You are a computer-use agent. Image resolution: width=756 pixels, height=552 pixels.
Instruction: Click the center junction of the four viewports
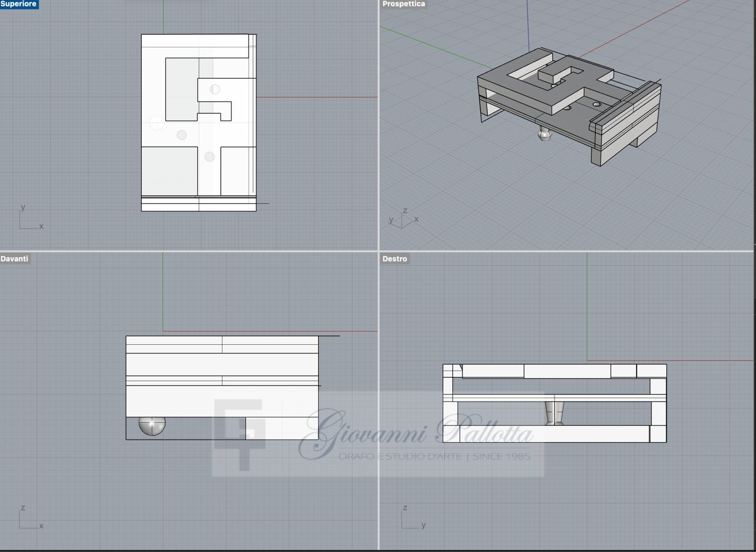pos(379,251)
